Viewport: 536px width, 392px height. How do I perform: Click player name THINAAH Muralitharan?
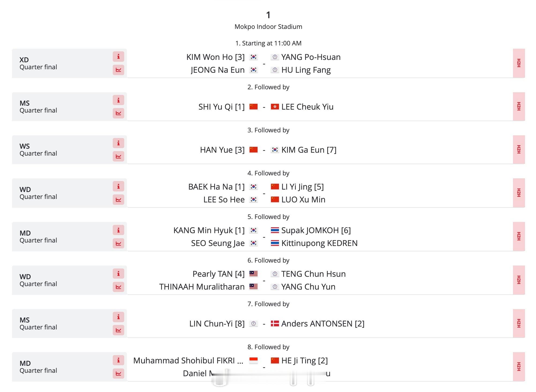coord(202,287)
